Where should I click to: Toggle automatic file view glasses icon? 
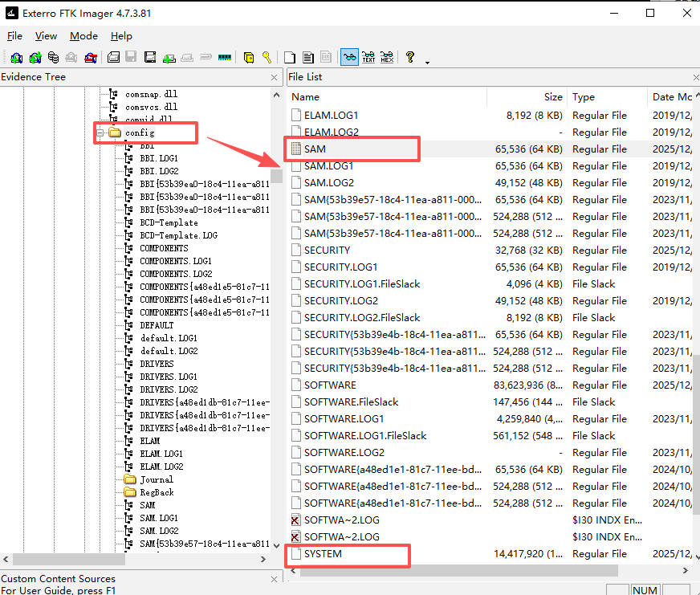[x=349, y=57]
